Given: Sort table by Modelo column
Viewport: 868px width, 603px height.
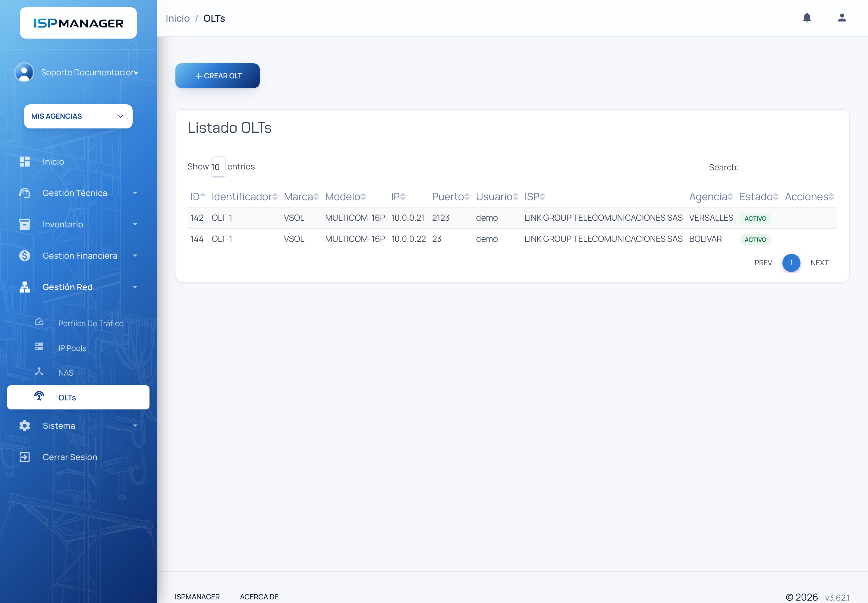Looking at the screenshot, I should (x=363, y=197).
